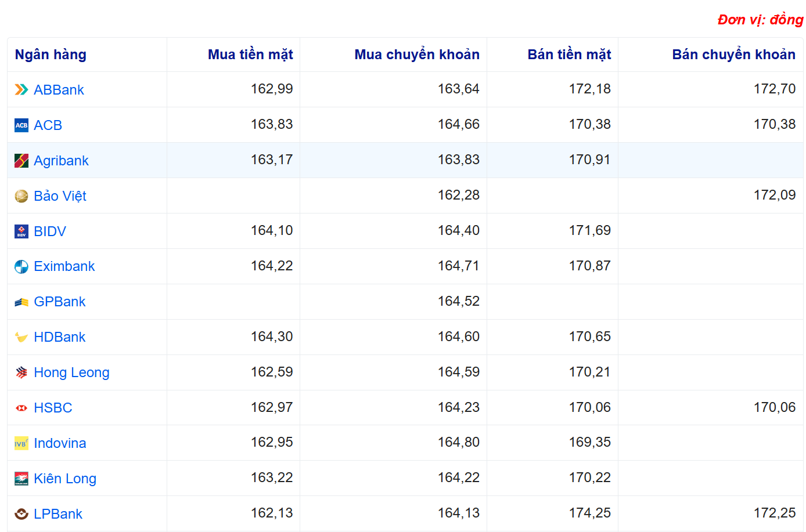This screenshot has height=532, width=806.
Task: Select Agribank's 170,91 cash sell rate
Action: pos(589,160)
